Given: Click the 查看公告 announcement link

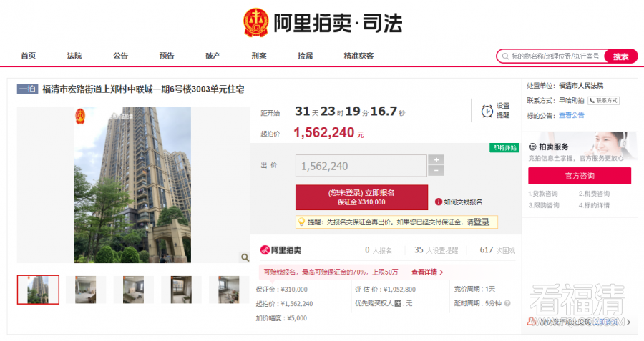Looking at the screenshot, I should pyautogui.click(x=572, y=115).
